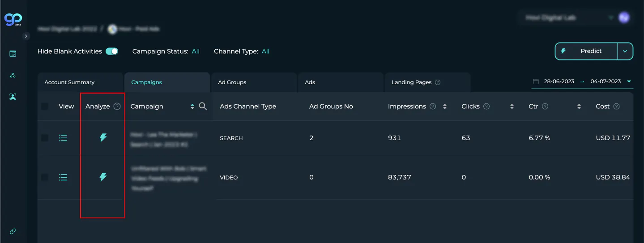Click the 0.00 % Ctr value
644x243 pixels.
click(x=539, y=177)
